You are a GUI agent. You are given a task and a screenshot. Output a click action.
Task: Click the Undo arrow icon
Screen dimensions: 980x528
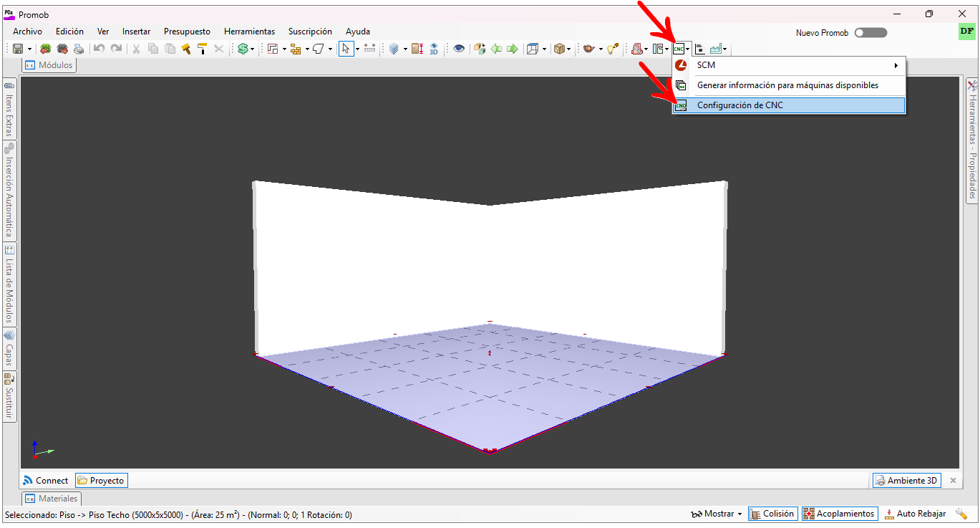(99, 49)
